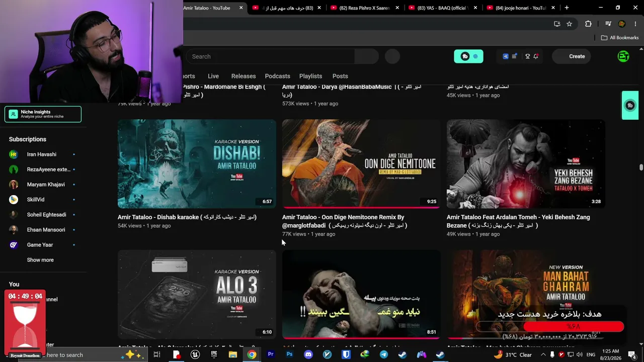
Task: Open the Niche Insights panel
Action: (x=43, y=114)
